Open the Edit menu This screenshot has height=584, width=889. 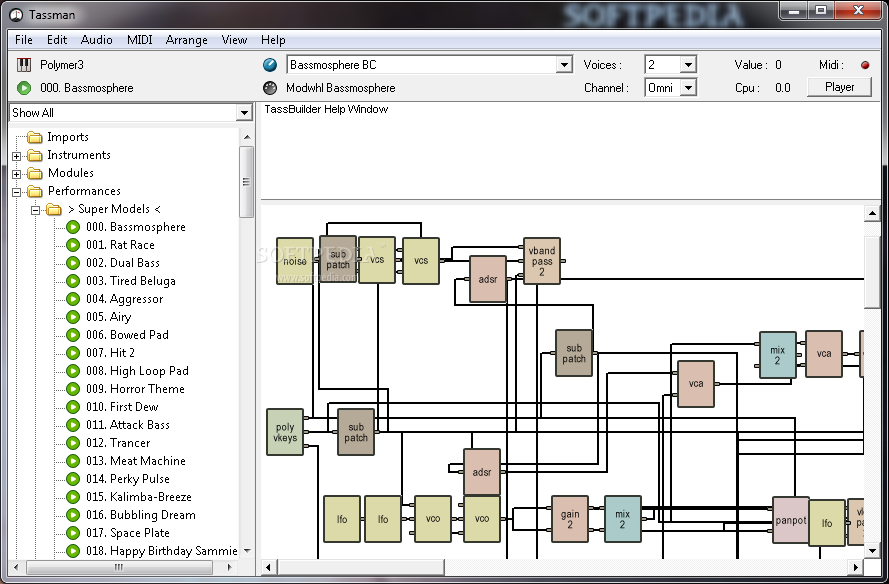[57, 40]
